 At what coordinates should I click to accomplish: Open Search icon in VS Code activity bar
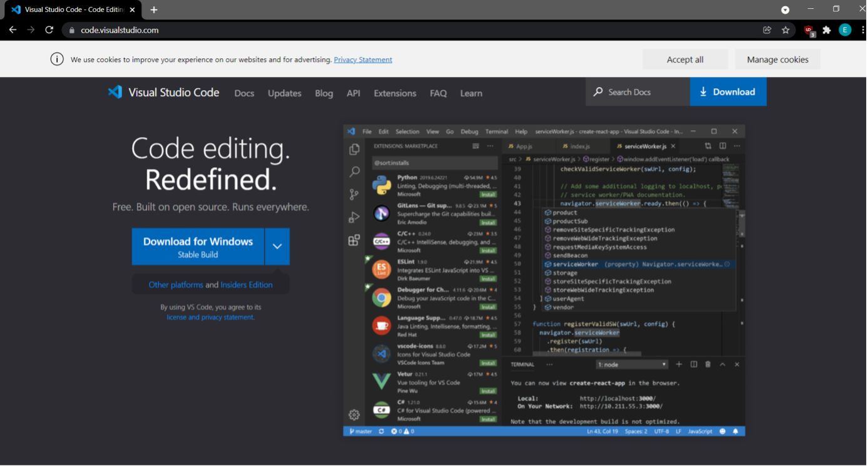pos(354,171)
